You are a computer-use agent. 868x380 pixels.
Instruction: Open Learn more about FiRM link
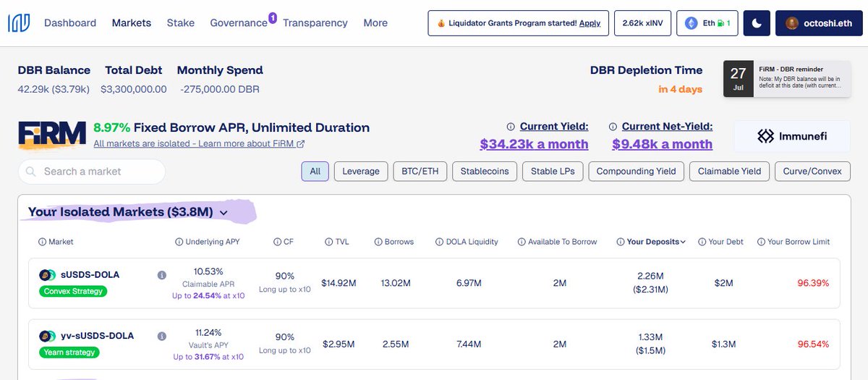tap(199, 144)
